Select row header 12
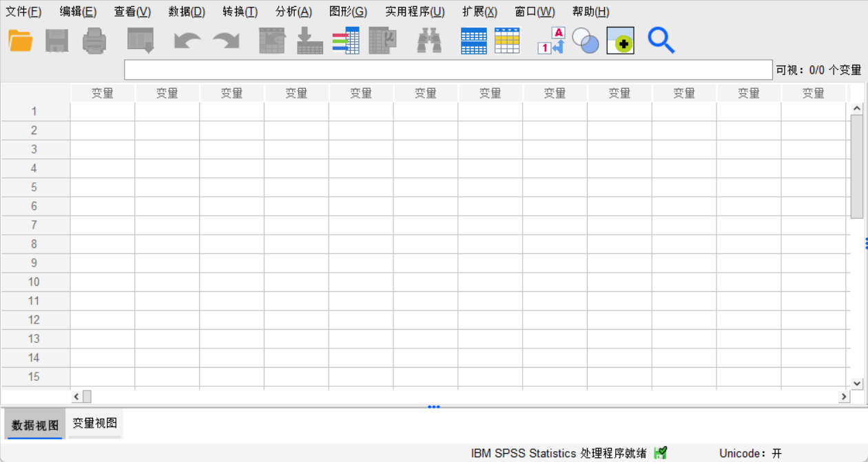 35,320
